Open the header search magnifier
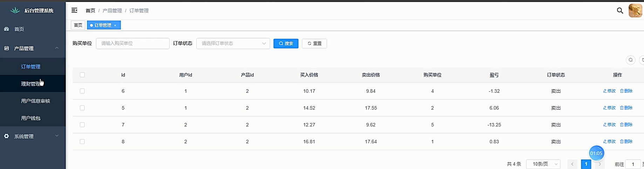Image resolution: width=644 pixels, height=169 pixels. [x=620, y=11]
